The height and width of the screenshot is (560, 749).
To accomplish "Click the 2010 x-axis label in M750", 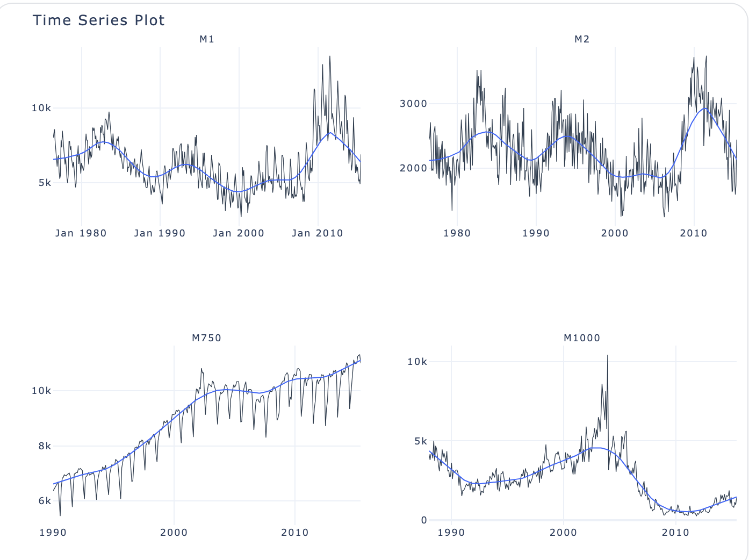I will click(295, 533).
